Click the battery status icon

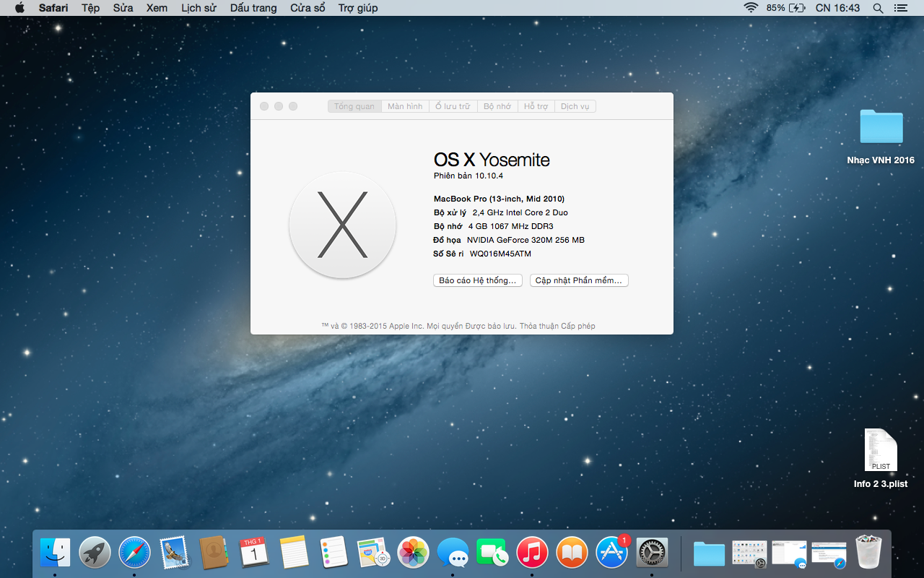coord(797,8)
